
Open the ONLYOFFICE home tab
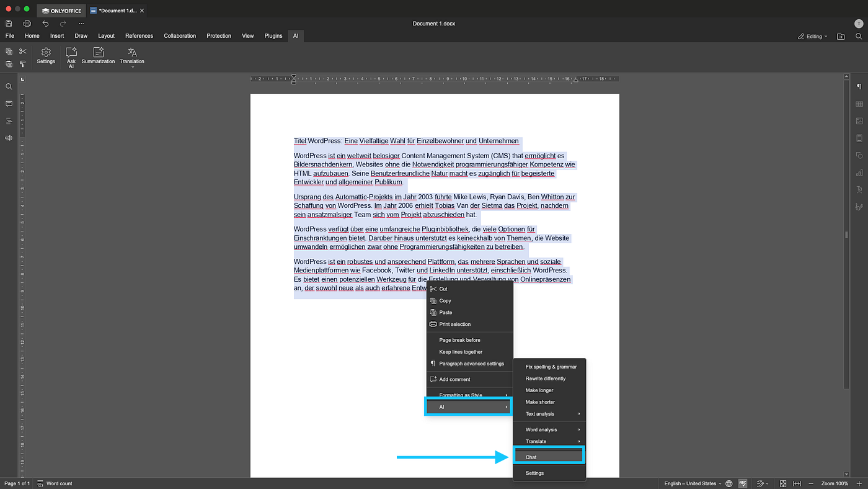61,11
